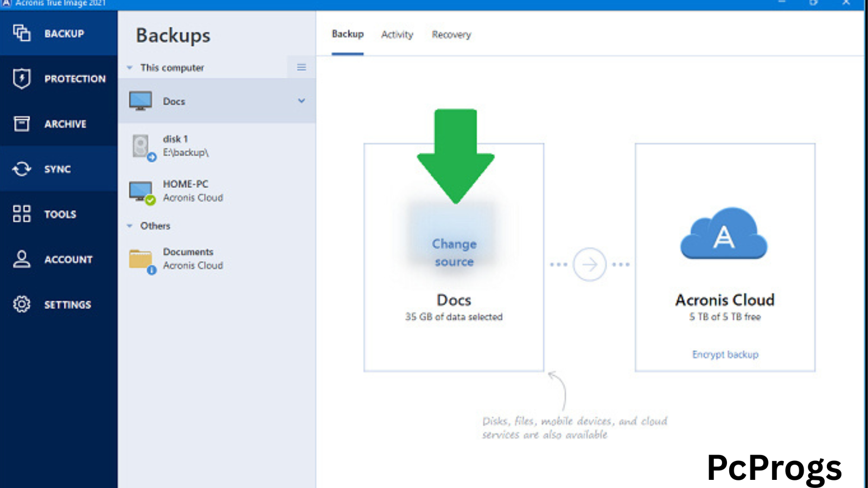Screen dimensions: 868x488
Task: Select Docs source card title
Action: [454, 300]
